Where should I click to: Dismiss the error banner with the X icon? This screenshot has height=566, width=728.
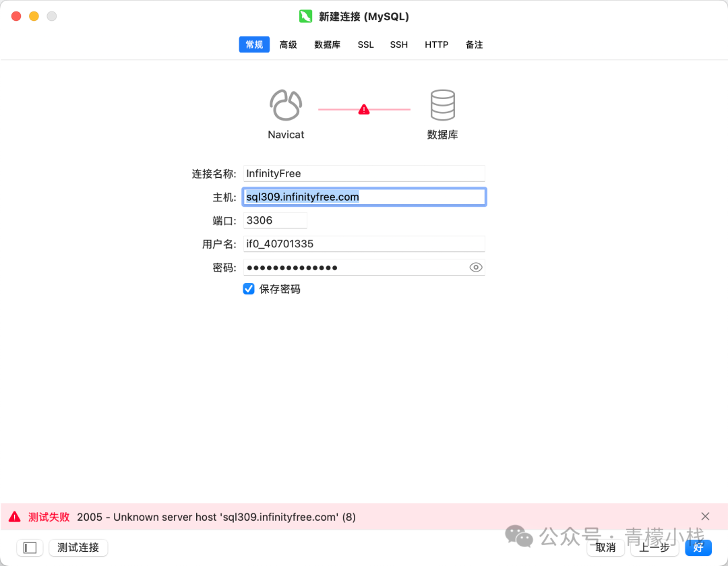click(705, 516)
